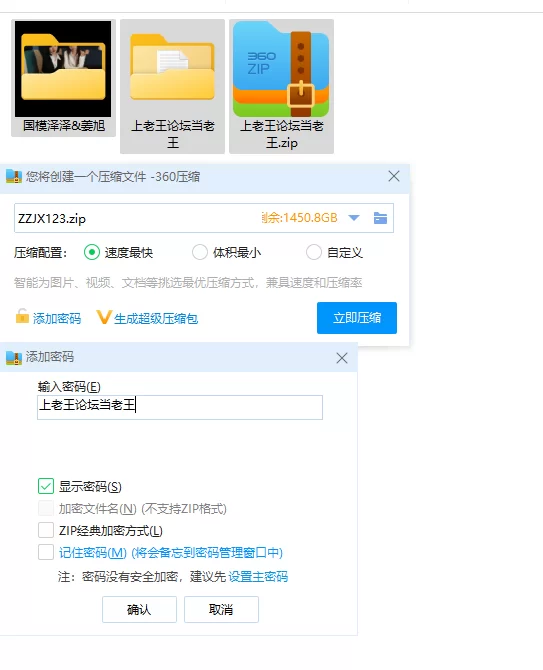Click the 加密文件名(N) disabled checkbox
The image size is (543, 670).
[x=46, y=508]
